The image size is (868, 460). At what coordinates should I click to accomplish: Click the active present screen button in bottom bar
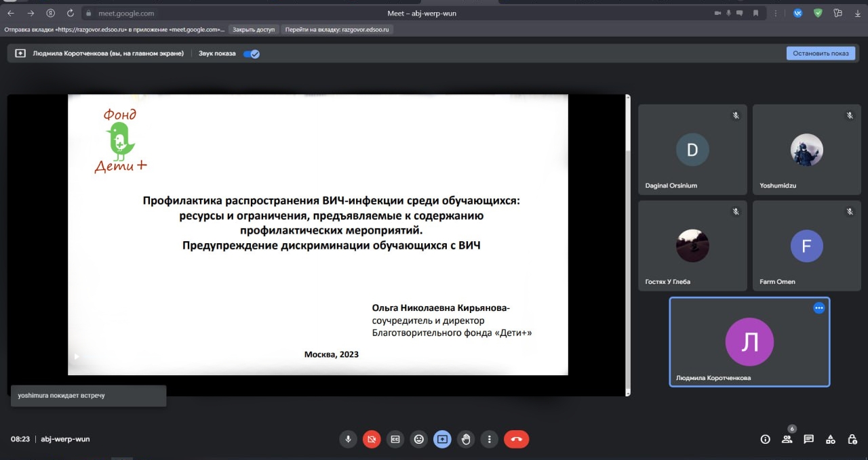442,439
